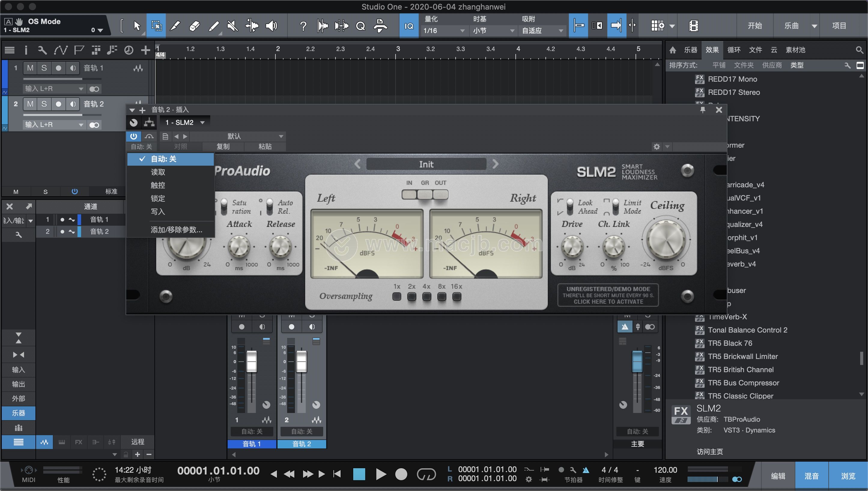Image resolution: width=868 pixels, height=491 pixels.
Task: Toggle the 16x oversampling button
Action: pyautogui.click(x=457, y=297)
